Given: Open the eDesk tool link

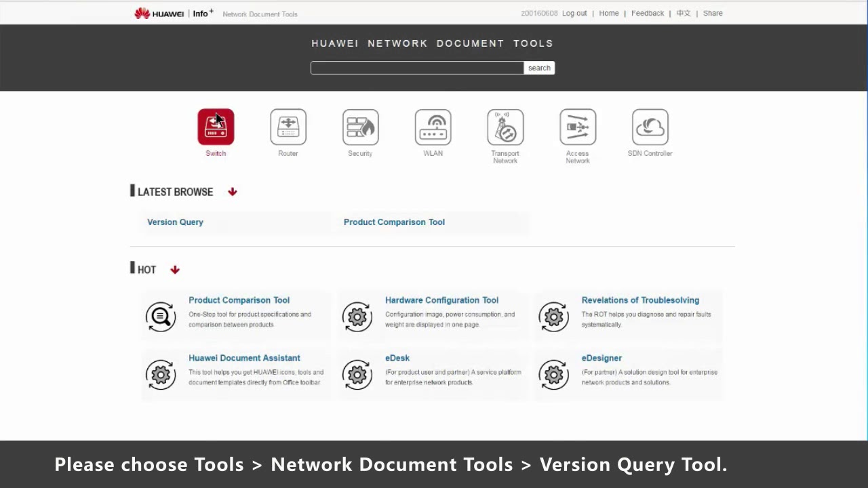Looking at the screenshot, I should pos(397,358).
